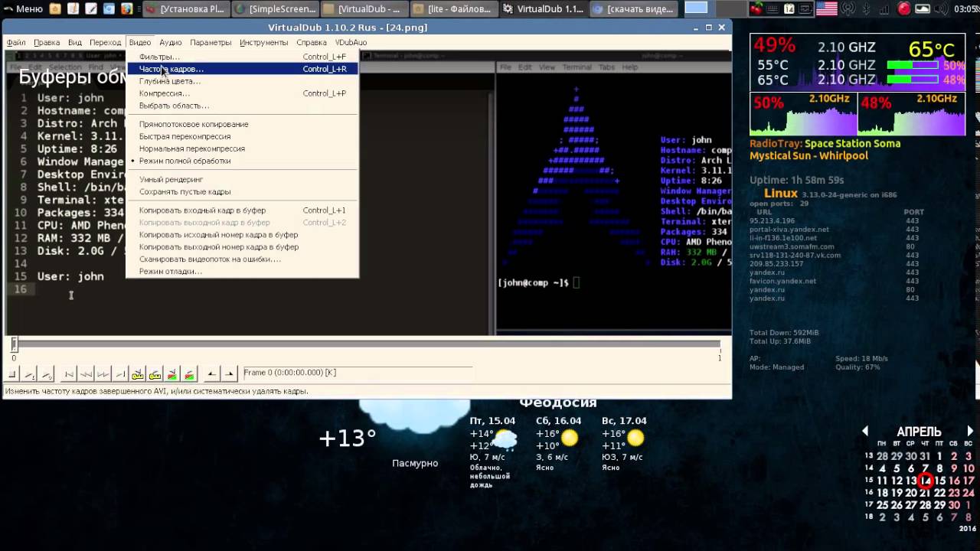Start output playback from the toolbar
This screenshot has width=980, height=551.
click(47, 374)
